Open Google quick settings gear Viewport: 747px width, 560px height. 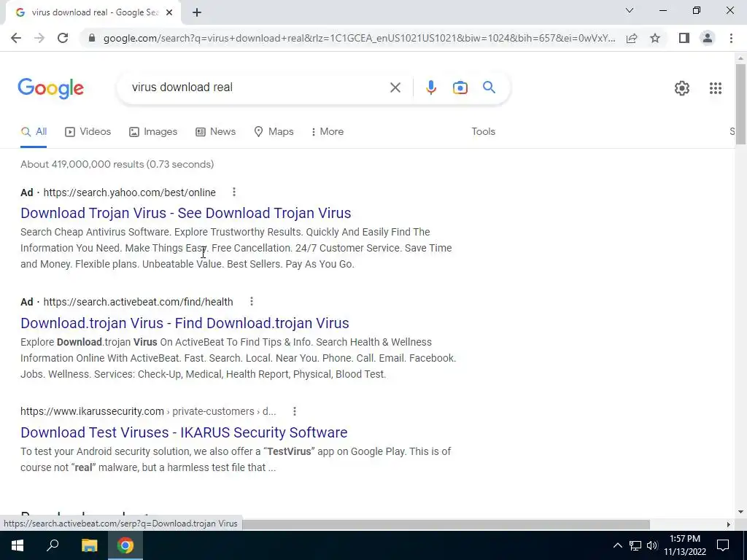[682, 88]
